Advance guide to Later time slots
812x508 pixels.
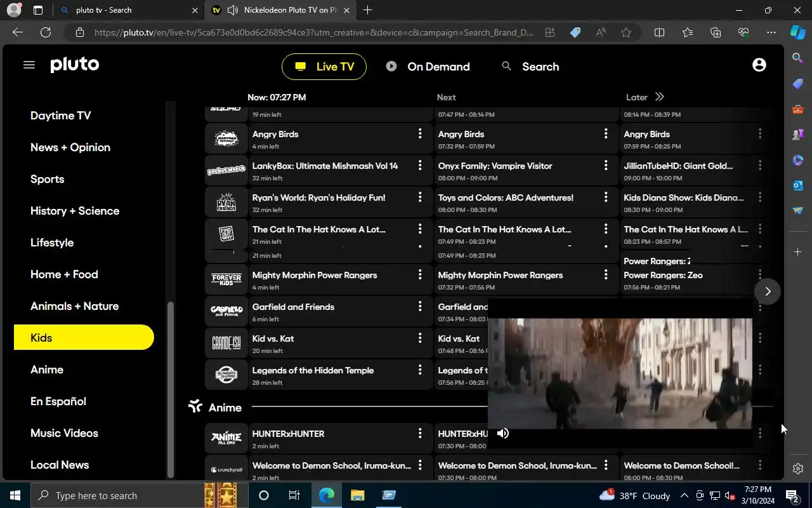pos(659,97)
